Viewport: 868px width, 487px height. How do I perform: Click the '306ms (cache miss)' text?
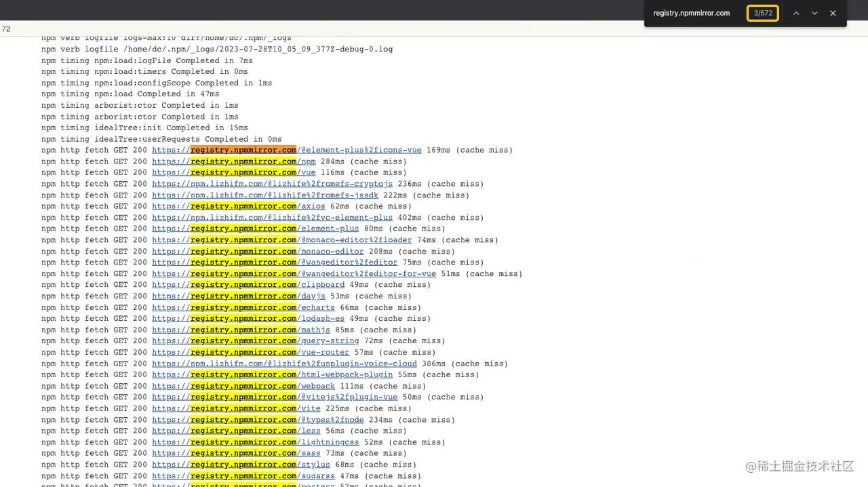pos(465,364)
